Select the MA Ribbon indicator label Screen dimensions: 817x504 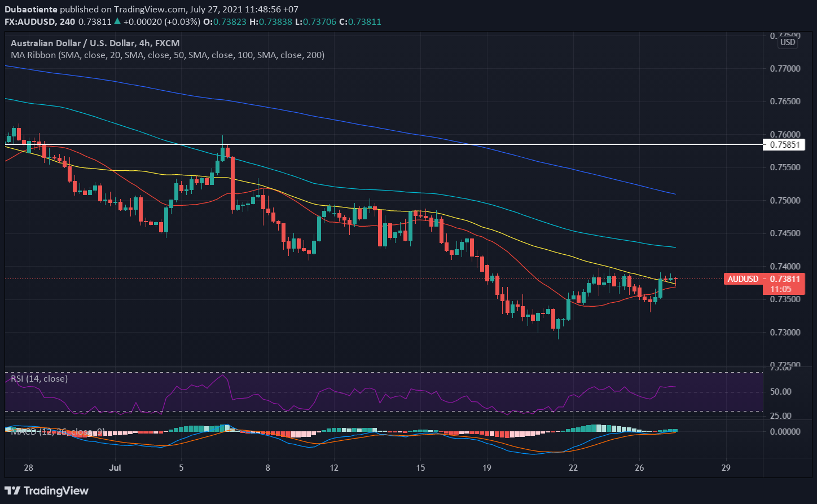click(168, 55)
